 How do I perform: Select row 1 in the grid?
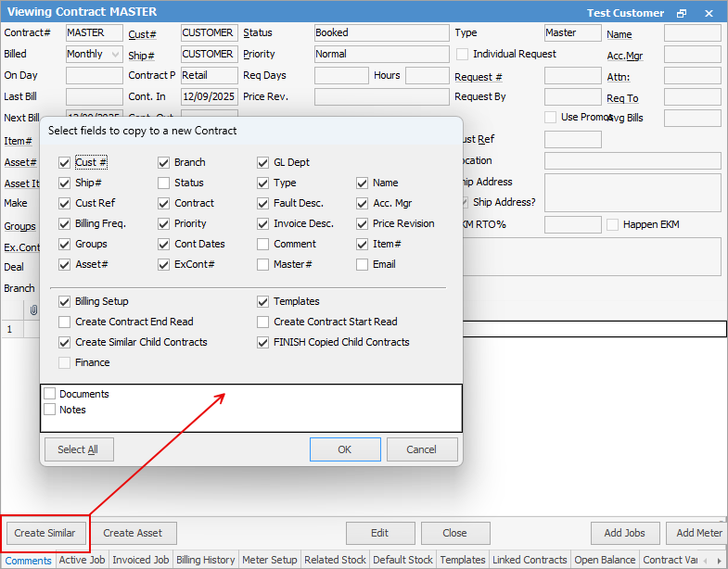point(9,330)
